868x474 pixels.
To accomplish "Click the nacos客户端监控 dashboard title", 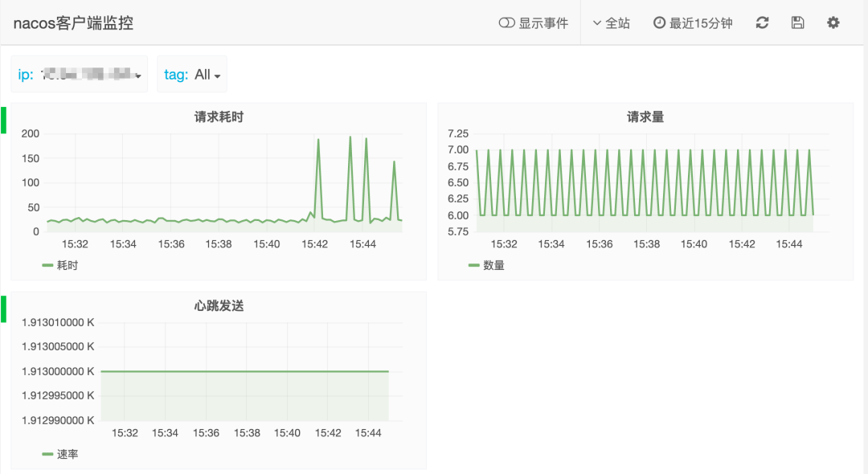I will 72,23.
